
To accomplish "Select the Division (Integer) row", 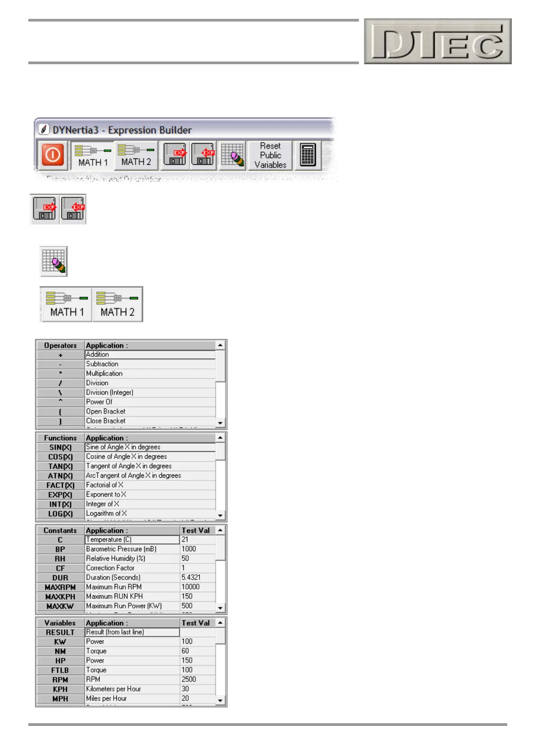I will [126, 392].
